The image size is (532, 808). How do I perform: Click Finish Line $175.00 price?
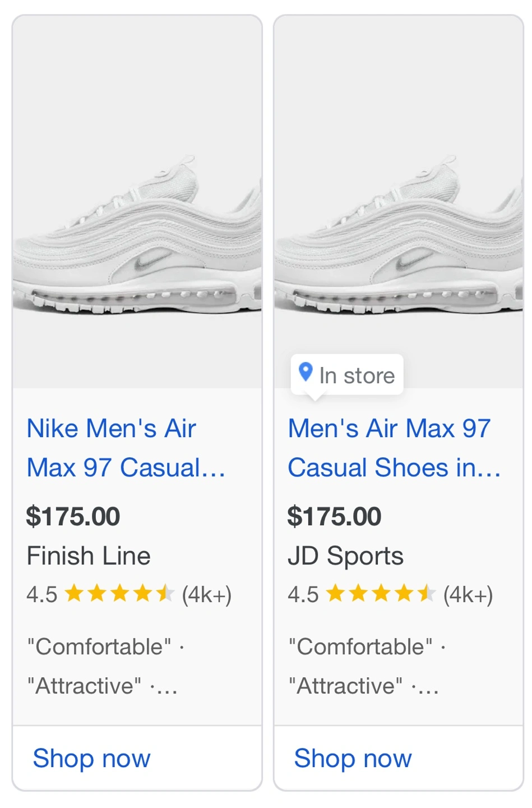73,516
